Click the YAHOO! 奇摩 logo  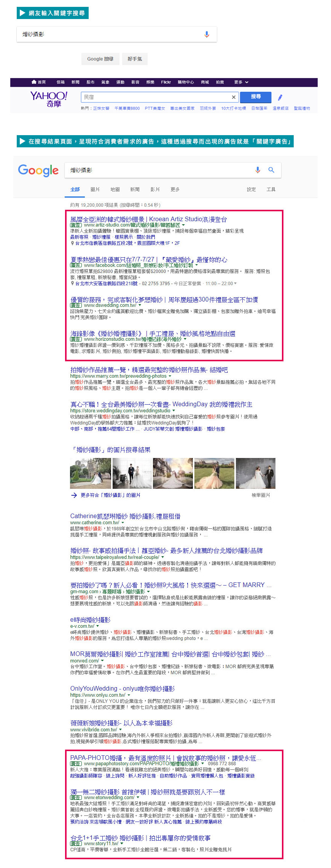point(49,99)
